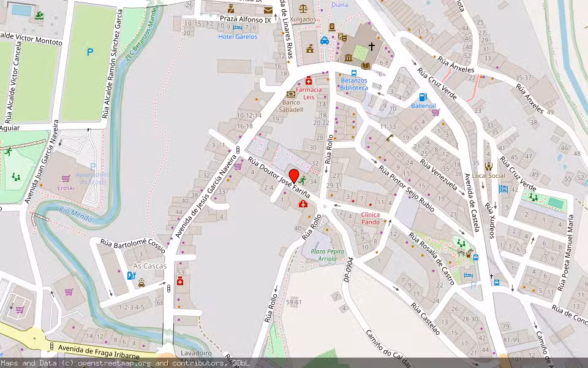The image size is (588, 368).
Task: Click the bus stop icon below Betanzos Biblioteca
Action: [x=353, y=72]
